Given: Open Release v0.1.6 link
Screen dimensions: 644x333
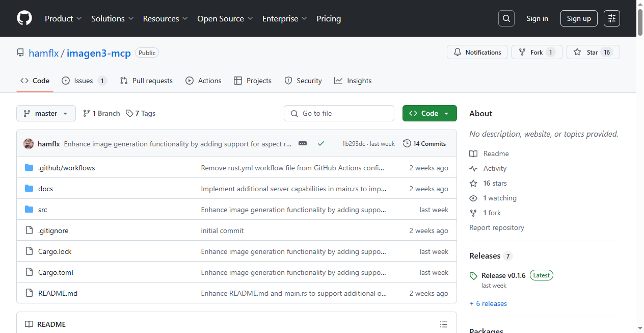Looking at the screenshot, I should coord(503,275).
